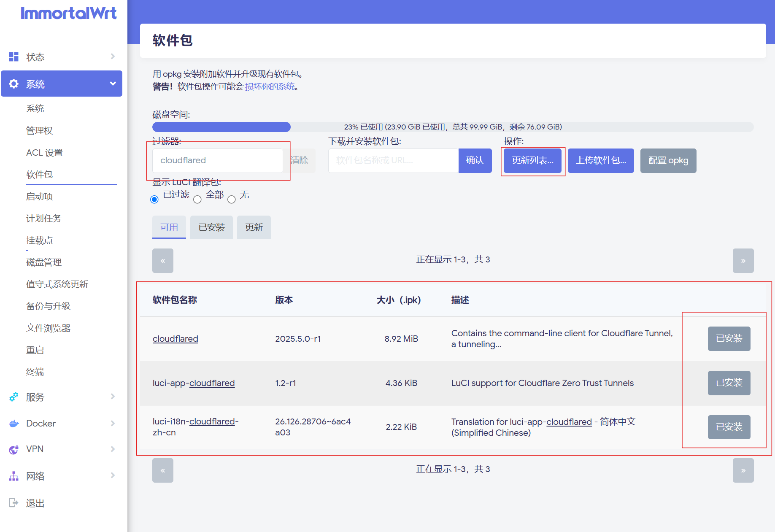Open the 系统 submenu item
Image resolution: width=775 pixels, height=532 pixels.
tap(35, 108)
